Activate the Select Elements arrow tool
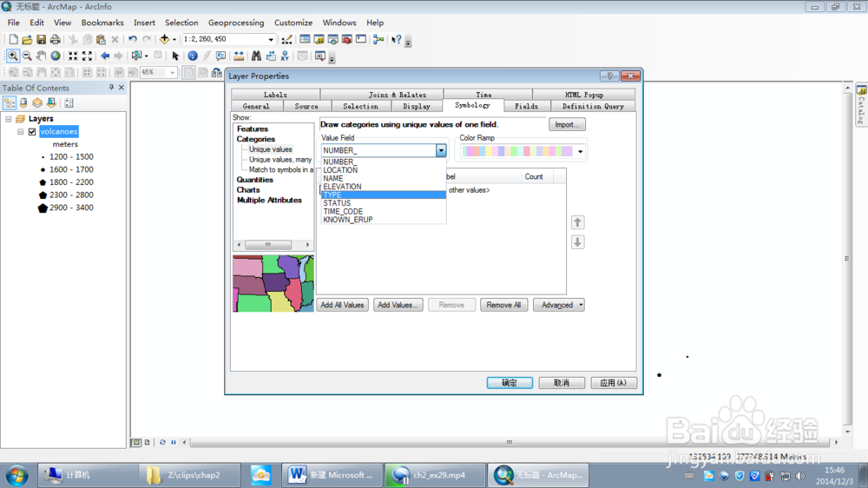Image resolution: width=868 pixels, height=488 pixels. coord(175,56)
